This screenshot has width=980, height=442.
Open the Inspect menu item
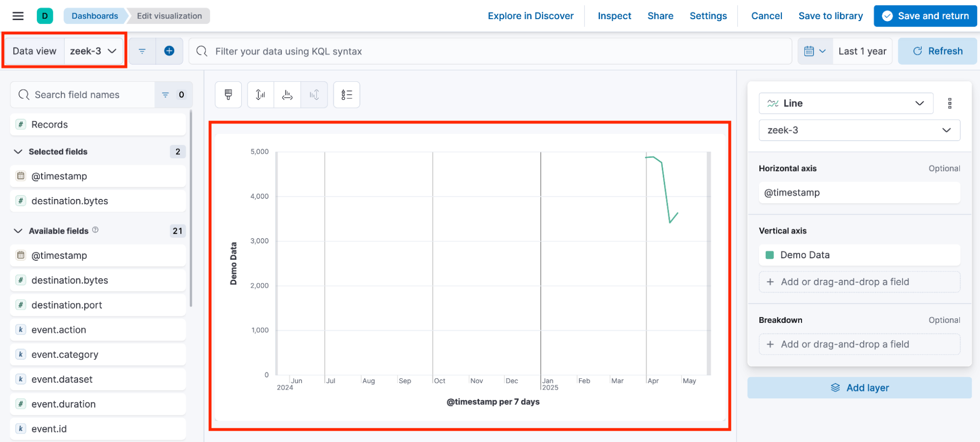click(614, 16)
